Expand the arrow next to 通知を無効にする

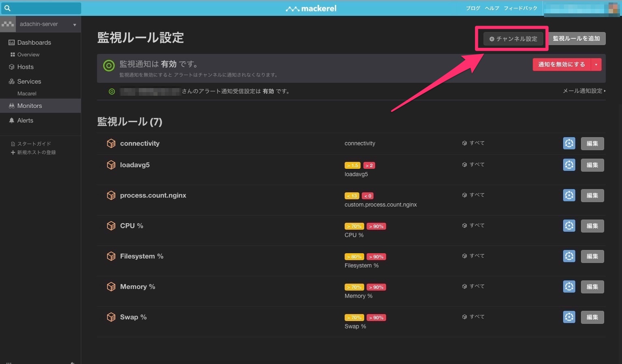click(x=596, y=65)
